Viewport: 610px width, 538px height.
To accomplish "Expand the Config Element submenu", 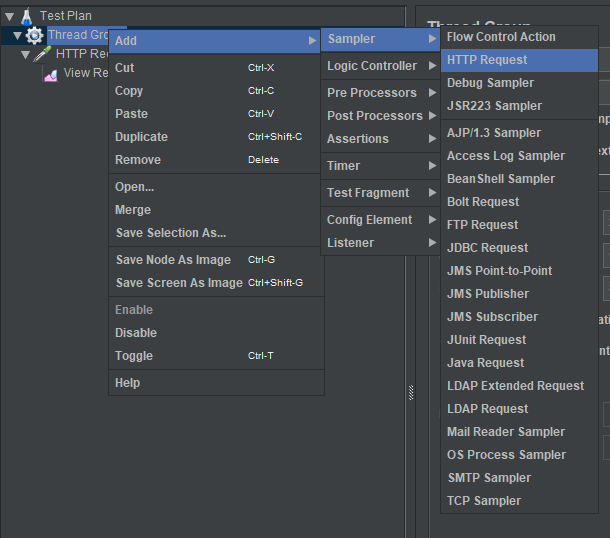I will coord(380,220).
